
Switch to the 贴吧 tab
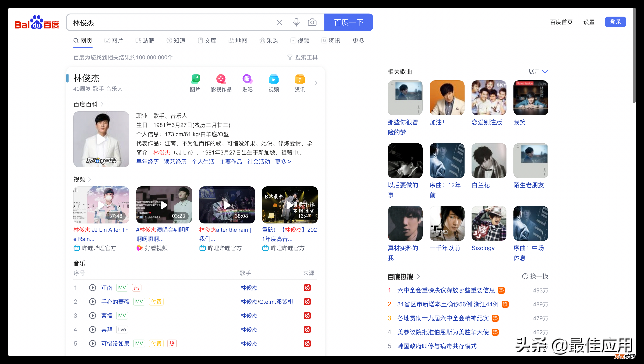(x=145, y=41)
